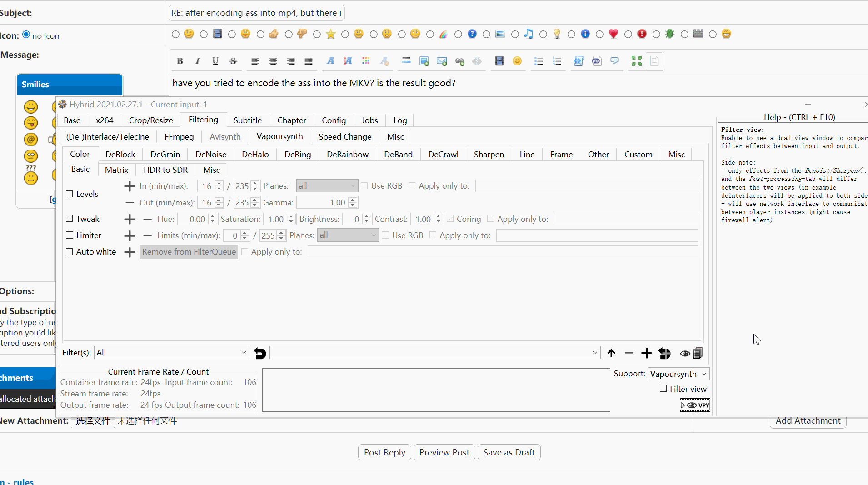Viewport: 868px width, 485px height.
Task: Move selected filter up in queue
Action: 611,353
